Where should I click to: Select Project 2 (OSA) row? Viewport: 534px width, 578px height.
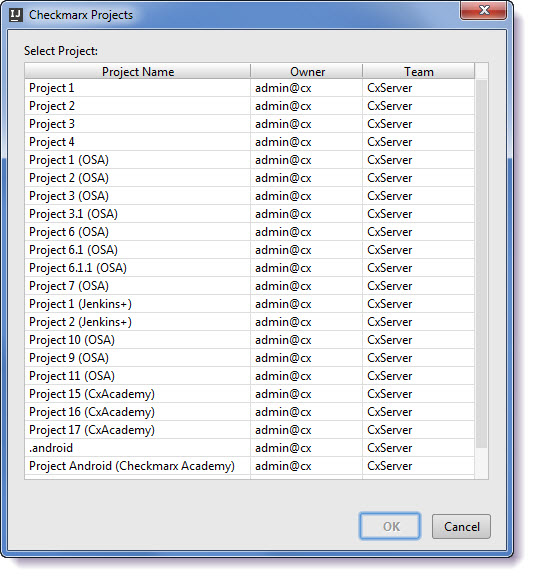click(249, 178)
